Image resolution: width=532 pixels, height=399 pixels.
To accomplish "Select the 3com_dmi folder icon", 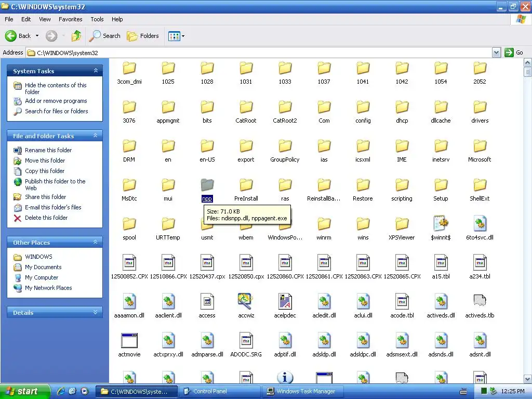I will tap(129, 68).
